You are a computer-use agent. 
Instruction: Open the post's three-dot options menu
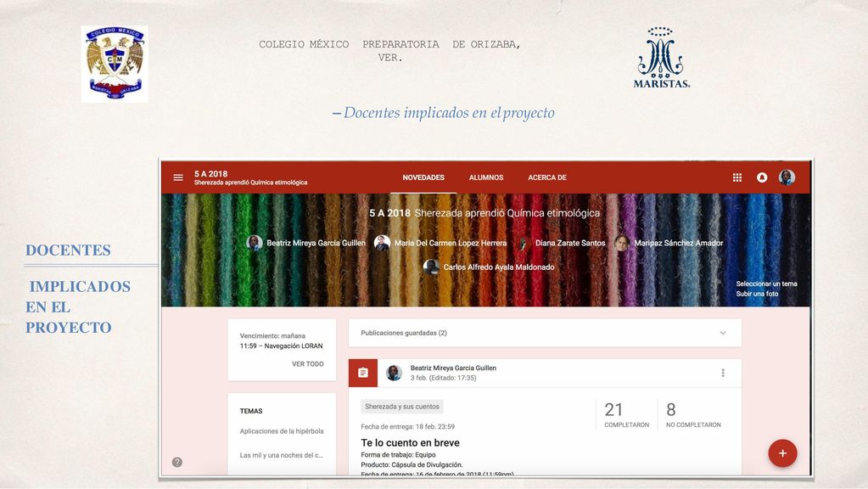tap(723, 374)
